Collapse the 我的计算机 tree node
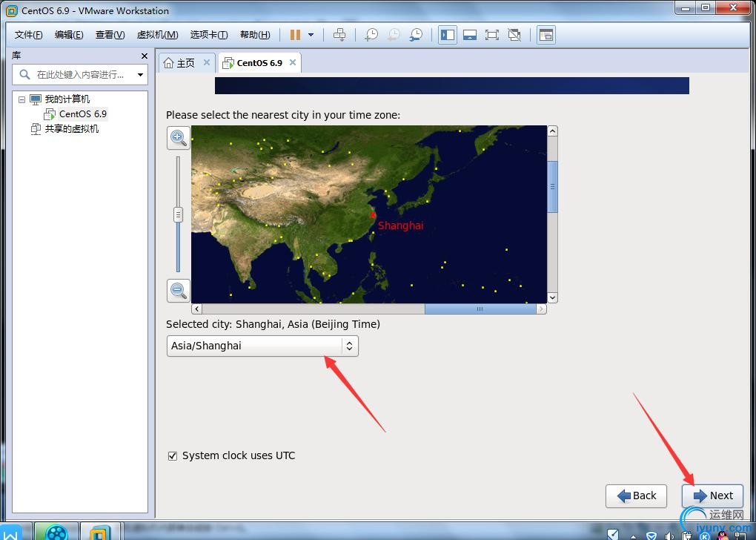Image resolution: width=756 pixels, height=540 pixels. click(x=21, y=99)
